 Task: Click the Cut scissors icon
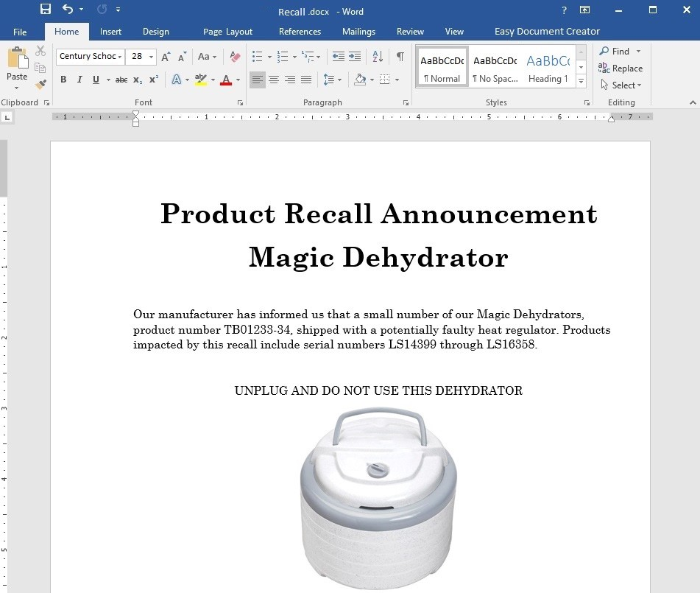[x=40, y=51]
